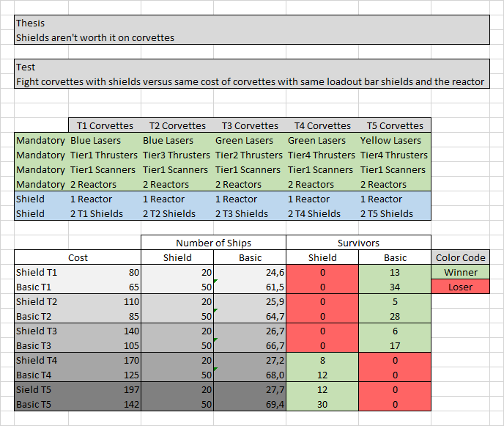Select the Basic survivors cell showing 34
This screenshot has width=504, height=426.
pyautogui.click(x=395, y=287)
